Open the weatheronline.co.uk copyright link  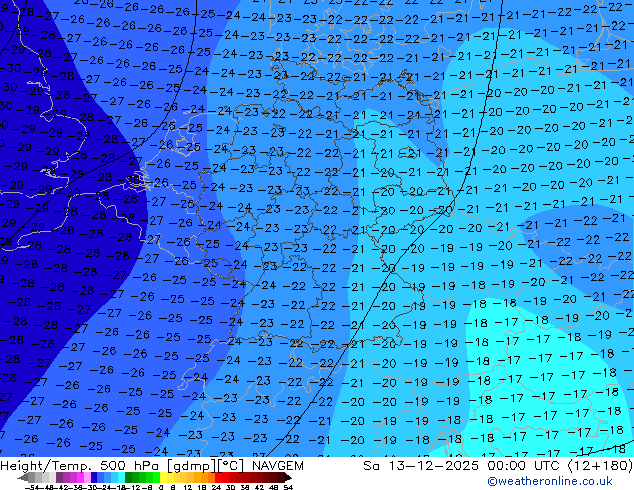[x=550, y=481]
